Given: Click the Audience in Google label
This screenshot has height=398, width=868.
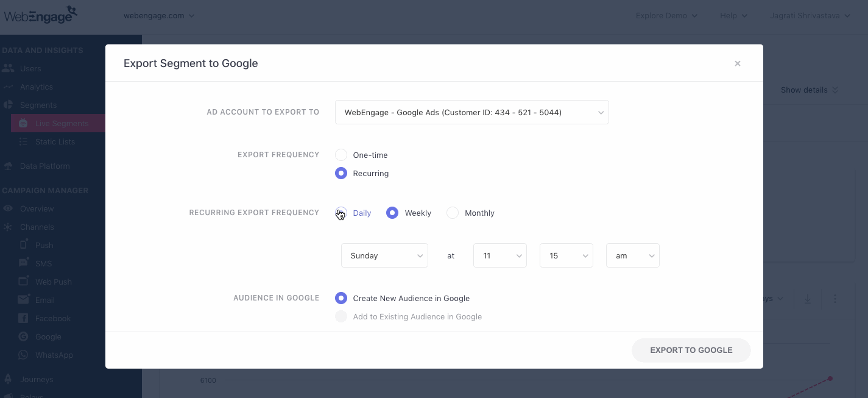Looking at the screenshot, I should tap(277, 298).
